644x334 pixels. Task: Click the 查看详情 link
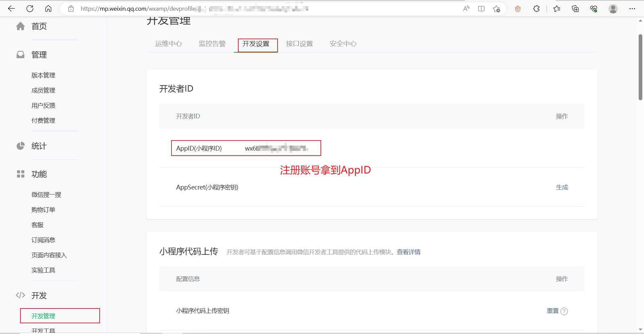(x=408, y=252)
